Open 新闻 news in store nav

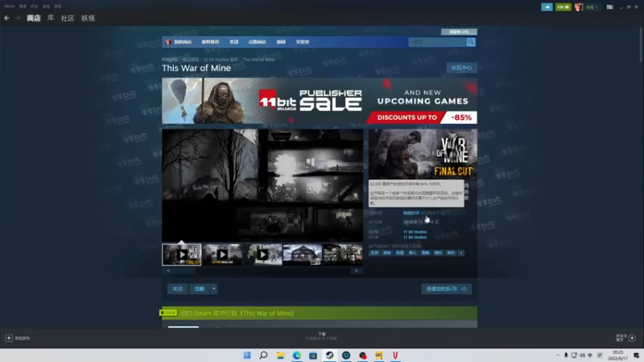(x=281, y=42)
